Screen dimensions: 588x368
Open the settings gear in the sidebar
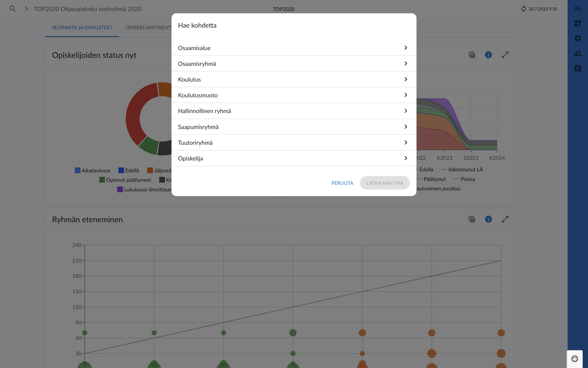coord(578,38)
